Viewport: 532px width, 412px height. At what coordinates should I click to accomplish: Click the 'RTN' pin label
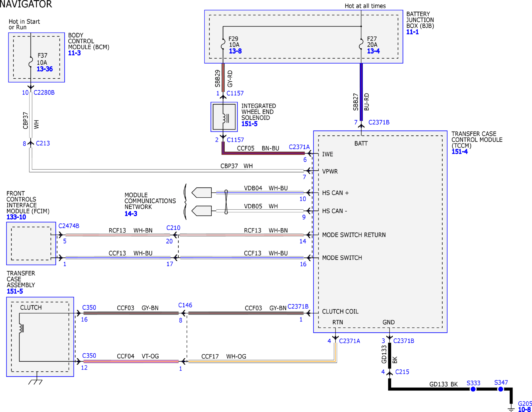coord(338,322)
